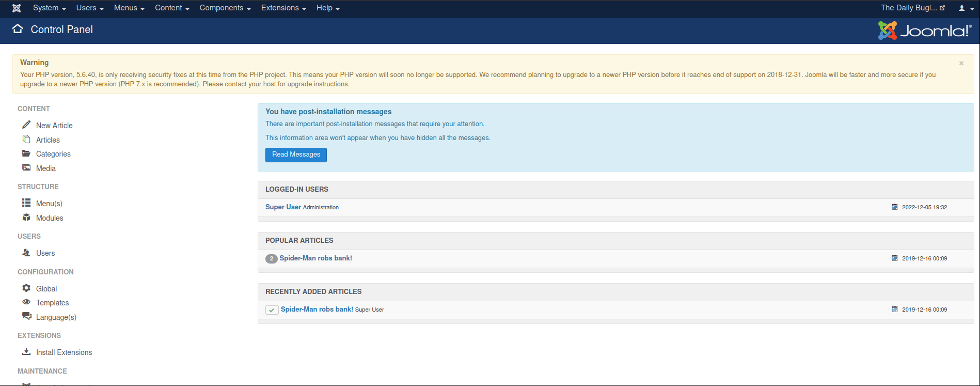This screenshot has height=386, width=980.
Task: Open the Templates link
Action: (52, 303)
